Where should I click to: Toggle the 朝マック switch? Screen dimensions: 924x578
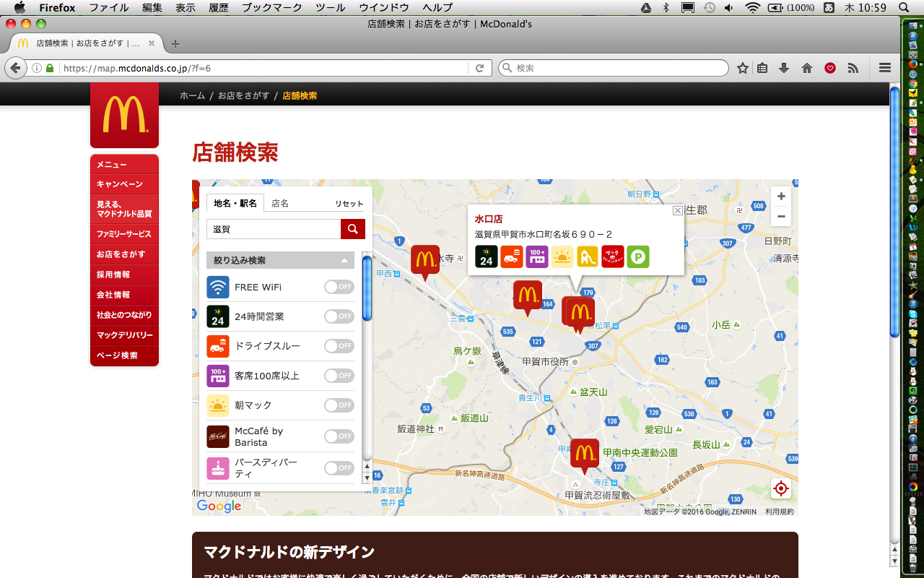pos(339,405)
